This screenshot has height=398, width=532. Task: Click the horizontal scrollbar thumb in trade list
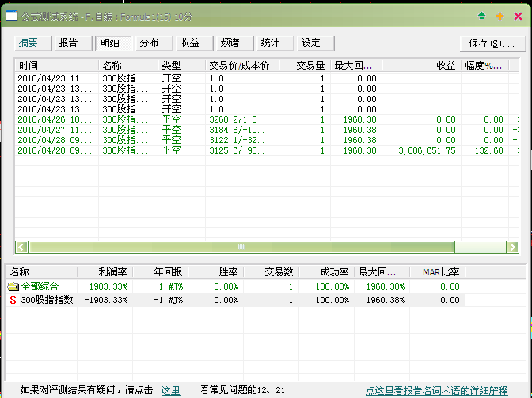pos(237,248)
